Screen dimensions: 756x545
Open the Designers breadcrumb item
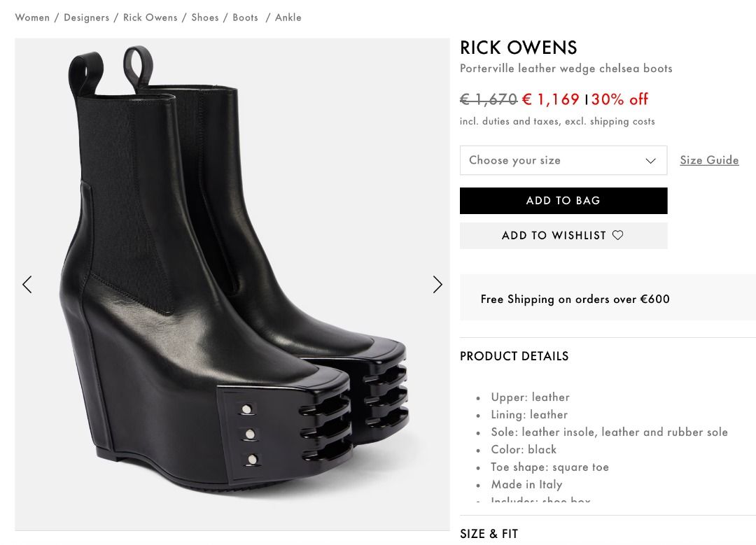(x=86, y=17)
